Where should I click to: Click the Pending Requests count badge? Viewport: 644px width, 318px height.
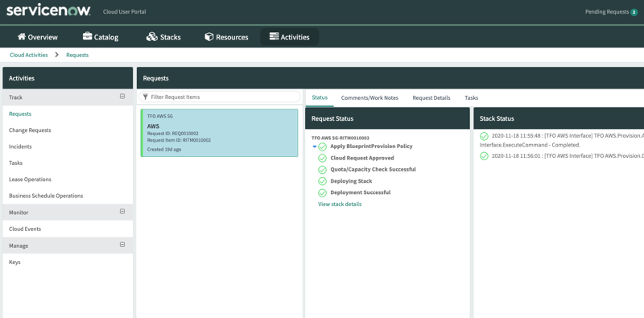coord(634,12)
